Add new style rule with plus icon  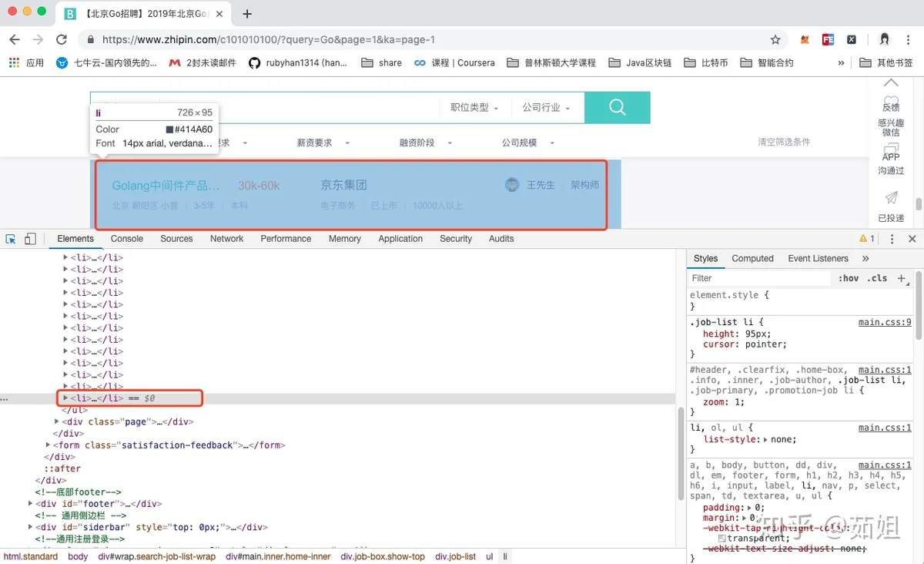click(x=902, y=278)
